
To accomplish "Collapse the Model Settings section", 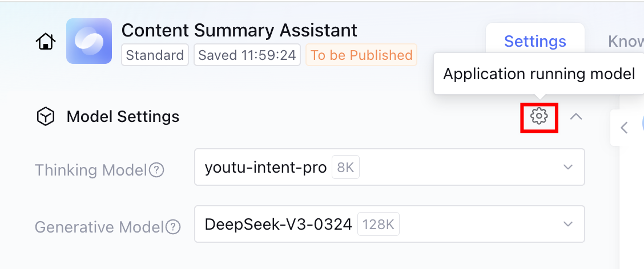I will point(576,117).
